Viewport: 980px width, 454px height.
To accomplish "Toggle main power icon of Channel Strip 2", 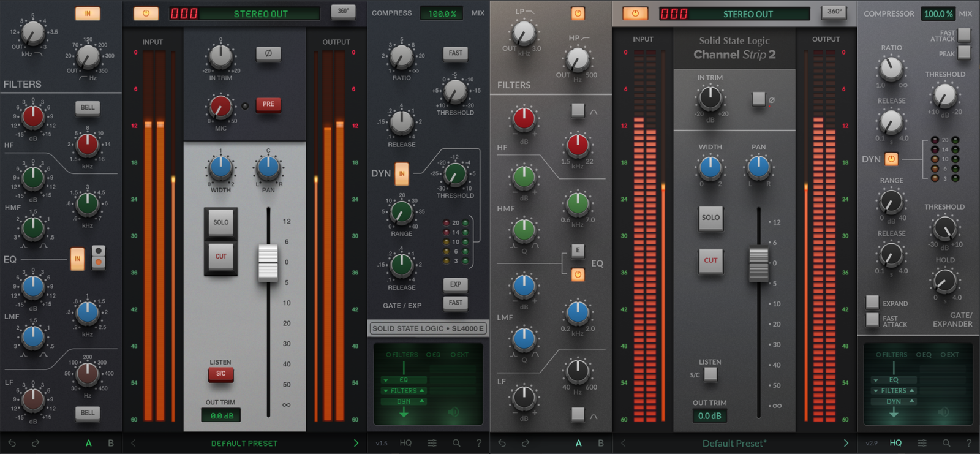I will pos(635,13).
